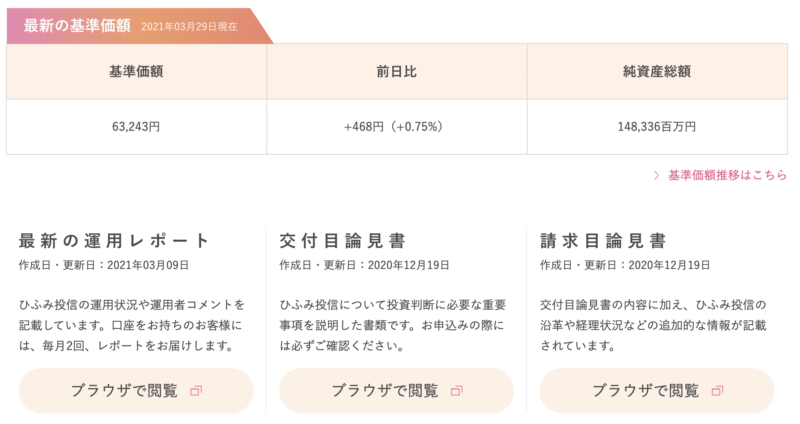This screenshot has width=800, height=424.
Task: Click the 交付目論見書 heading
Action: coord(342,240)
